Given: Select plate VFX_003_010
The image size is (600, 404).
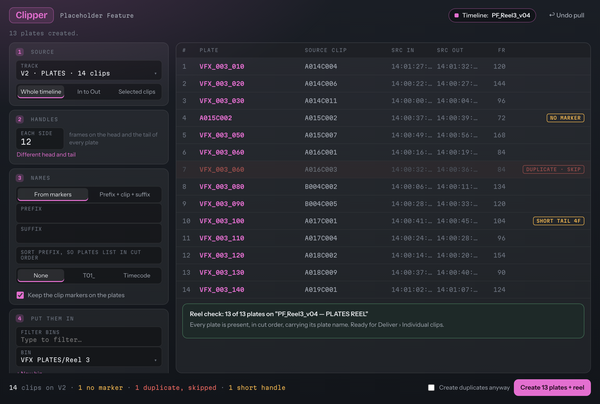Looking at the screenshot, I should pyautogui.click(x=222, y=67).
